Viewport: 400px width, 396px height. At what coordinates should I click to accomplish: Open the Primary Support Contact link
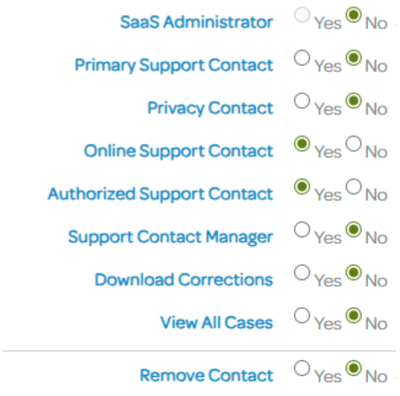click(x=174, y=65)
